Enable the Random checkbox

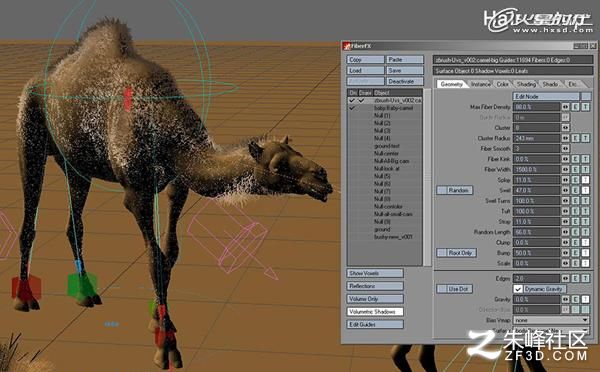tap(442, 190)
